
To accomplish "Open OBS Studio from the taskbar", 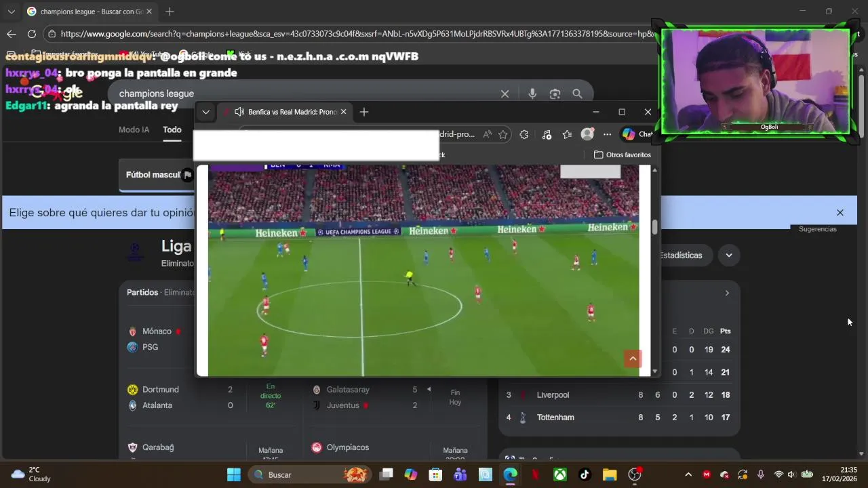I will [x=635, y=474].
